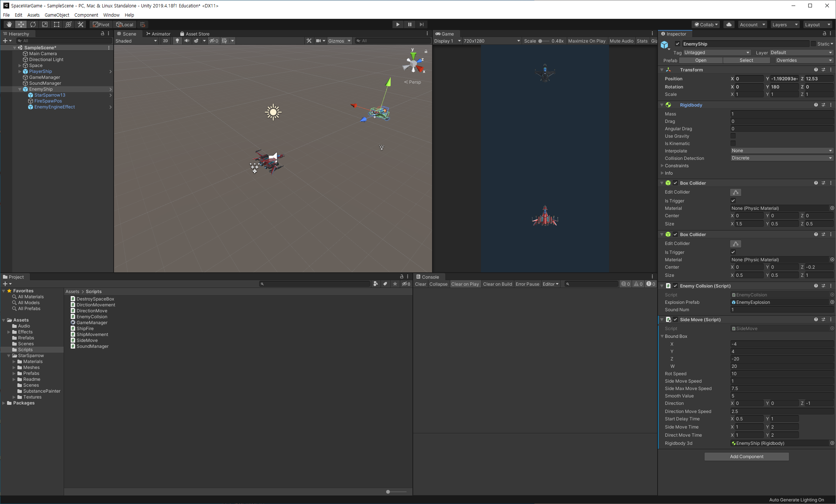Disable the Side Move script checkbox

[x=675, y=320]
